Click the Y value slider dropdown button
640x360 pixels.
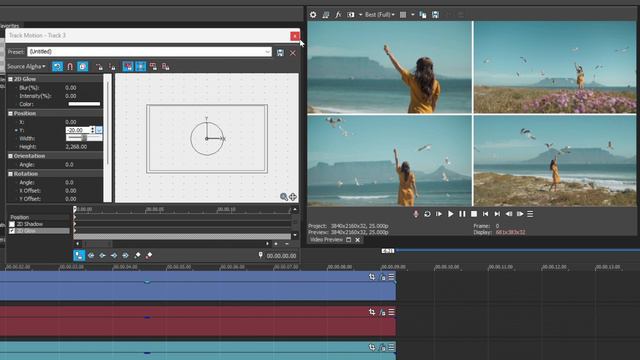99,130
